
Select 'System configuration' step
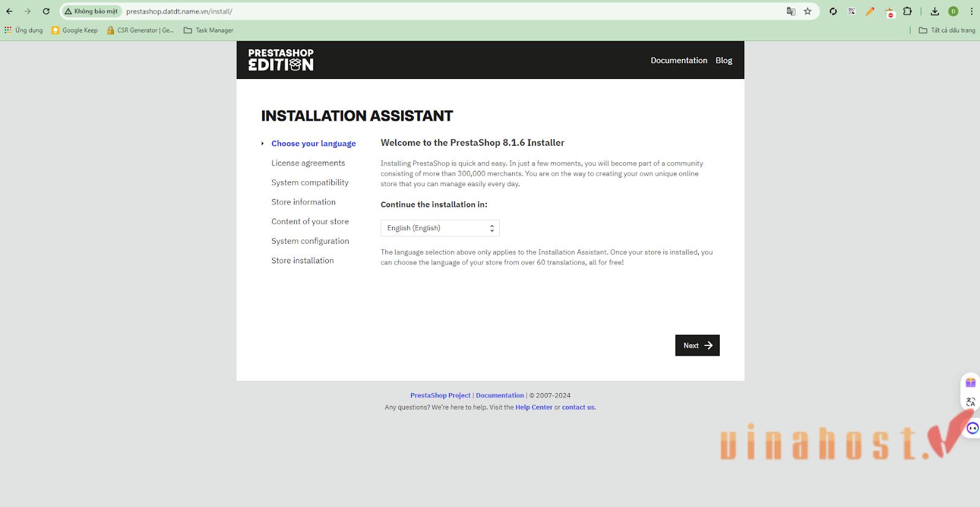[310, 241]
